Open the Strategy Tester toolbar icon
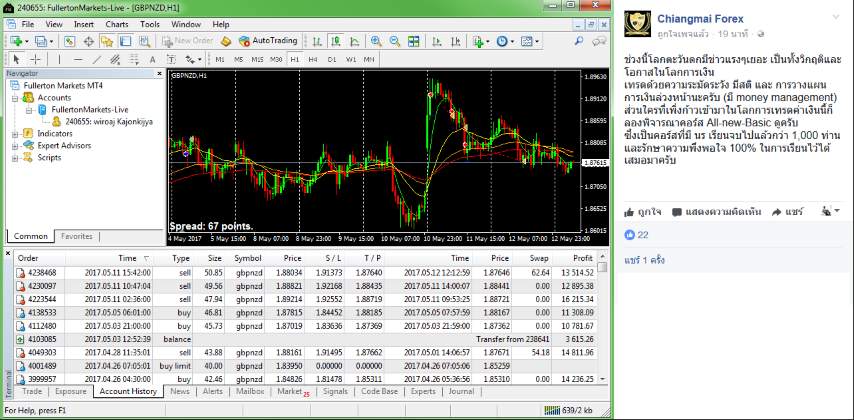 [144, 41]
